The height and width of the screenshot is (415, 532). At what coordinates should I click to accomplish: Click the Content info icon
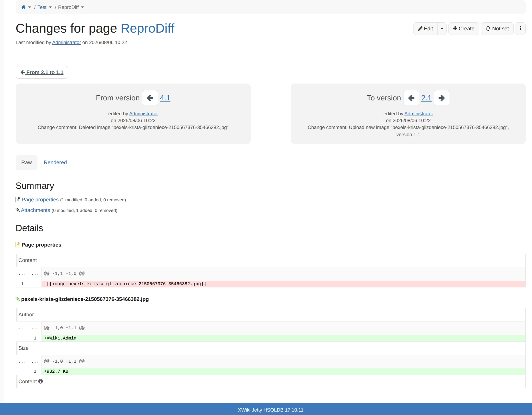pos(41,381)
